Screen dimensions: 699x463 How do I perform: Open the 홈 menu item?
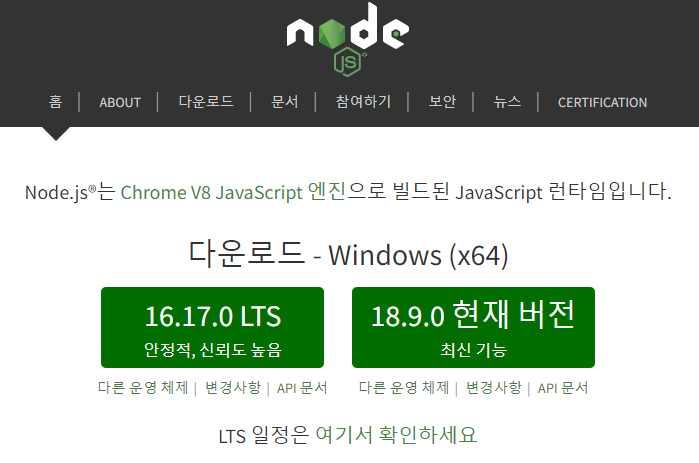click(x=55, y=102)
